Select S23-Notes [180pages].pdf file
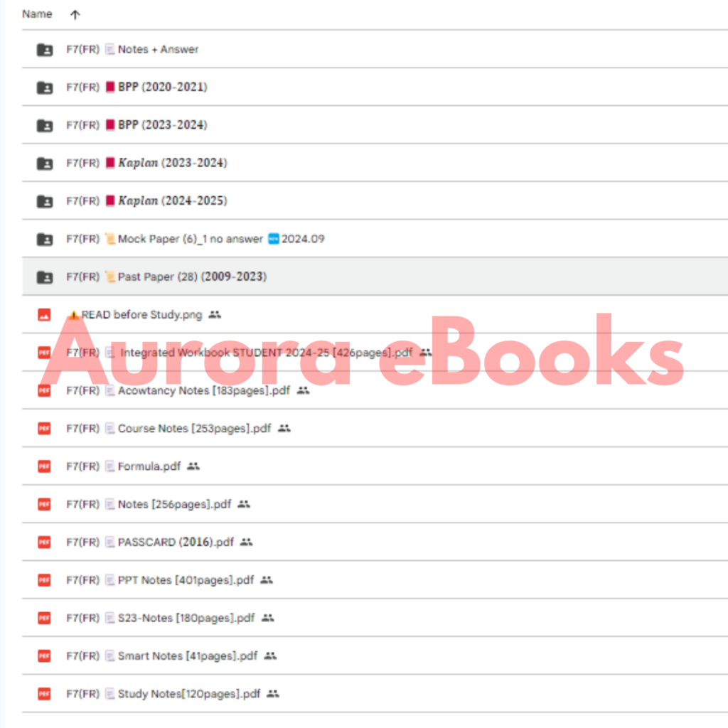The height and width of the screenshot is (728, 728). click(x=186, y=618)
